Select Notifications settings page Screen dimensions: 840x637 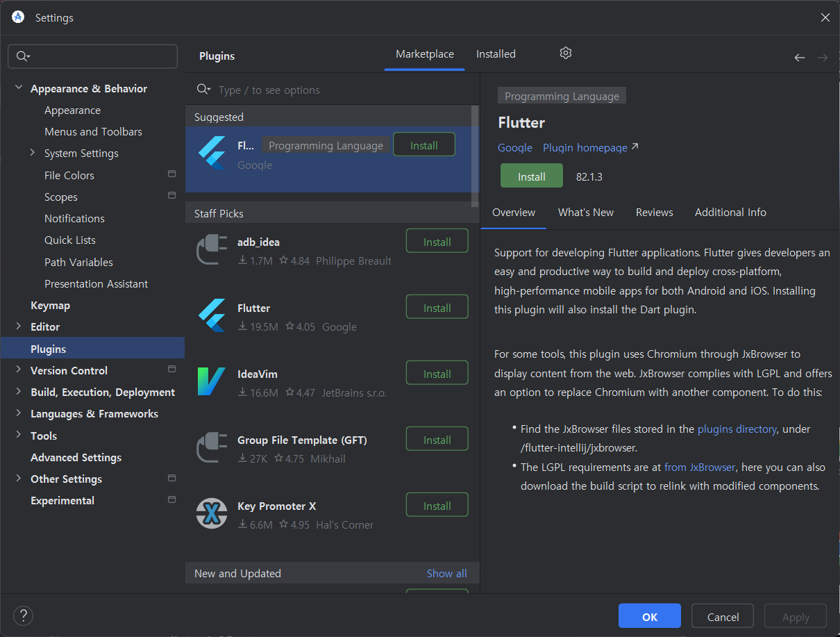[75, 218]
